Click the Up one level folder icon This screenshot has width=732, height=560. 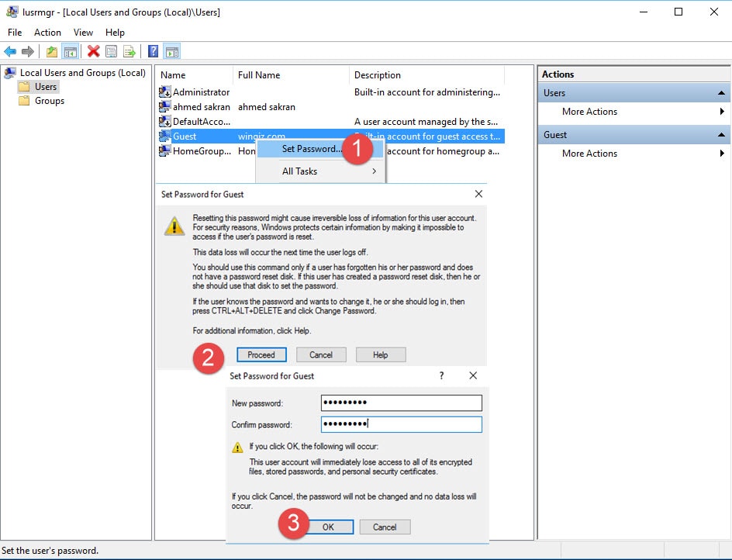52,52
